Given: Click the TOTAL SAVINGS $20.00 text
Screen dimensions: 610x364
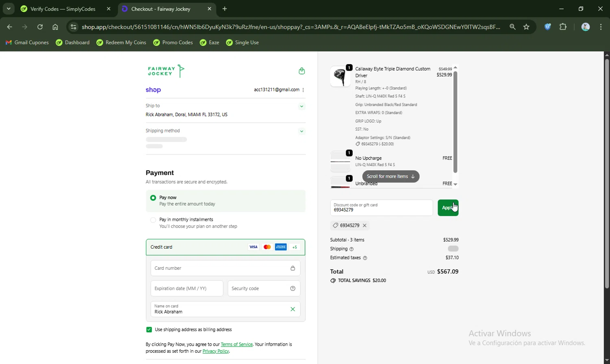Looking at the screenshot, I should click(362, 281).
